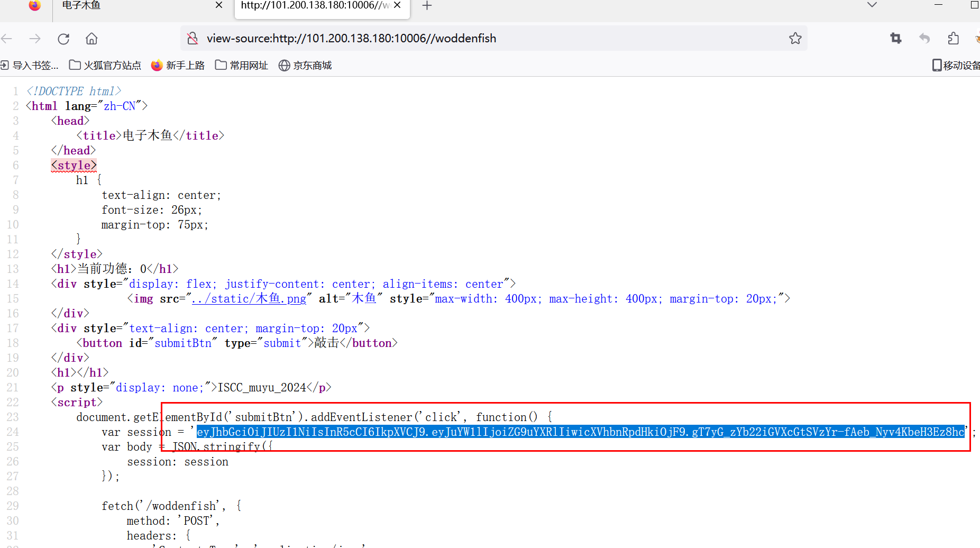Go to the home page icon
Viewport: 980px width, 548px height.
coord(91,39)
